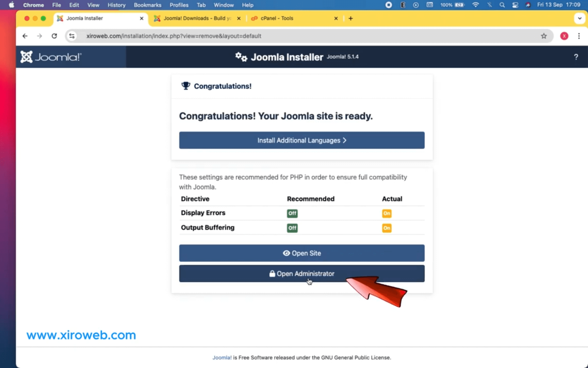Click the Actual column header
Image resolution: width=588 pixels, height=368 pixels.
pos(392,199)
